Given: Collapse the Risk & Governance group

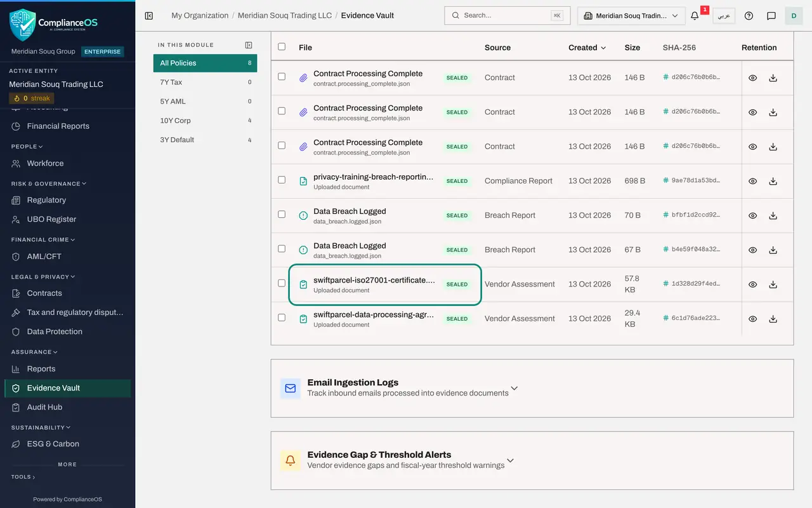Looking at the screenshot, I should coord(49,184).
